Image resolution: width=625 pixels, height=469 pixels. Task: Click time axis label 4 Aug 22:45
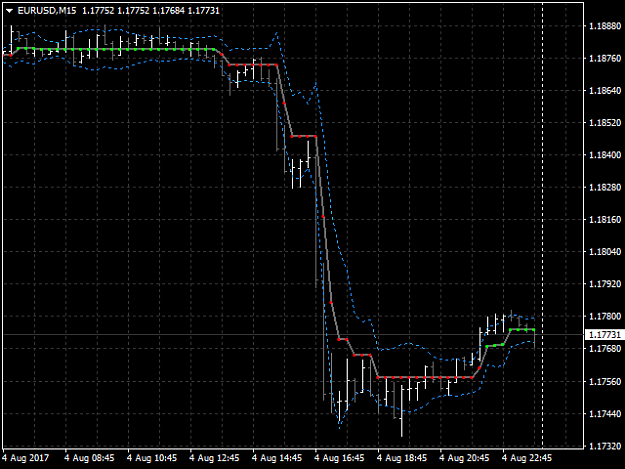tap(527, 458)
